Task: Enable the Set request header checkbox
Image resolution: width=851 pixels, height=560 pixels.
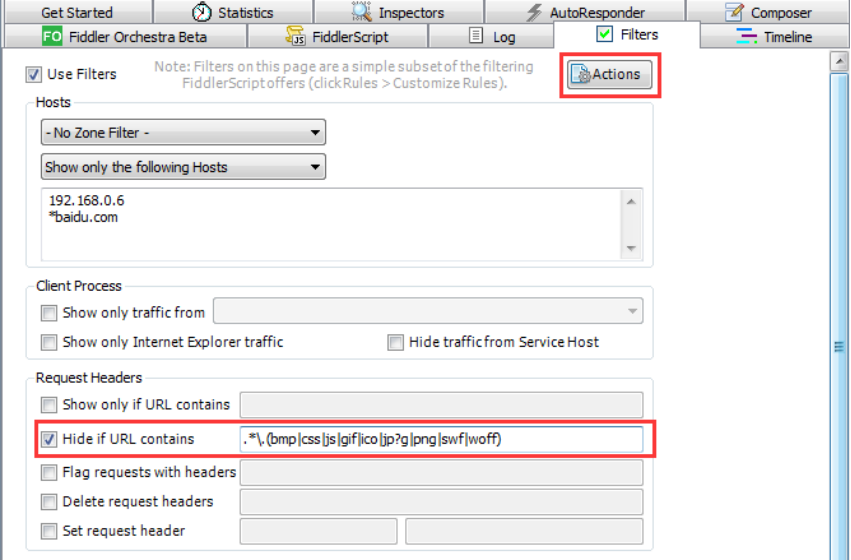Action: point(49,531)
